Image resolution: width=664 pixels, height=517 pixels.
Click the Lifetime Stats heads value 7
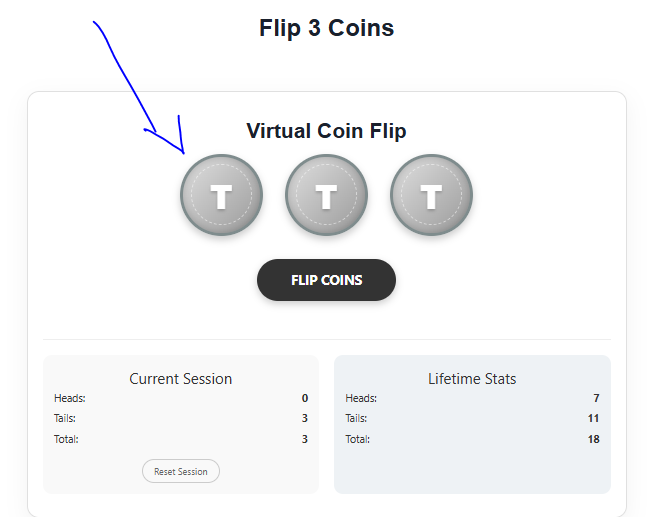pos(596,398)
